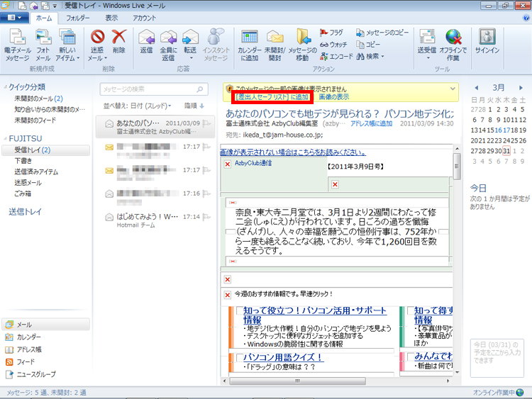Select 未開封のフィード view
Image resolution: width=532 pixels, height=399 pixels.
(35, 120)
